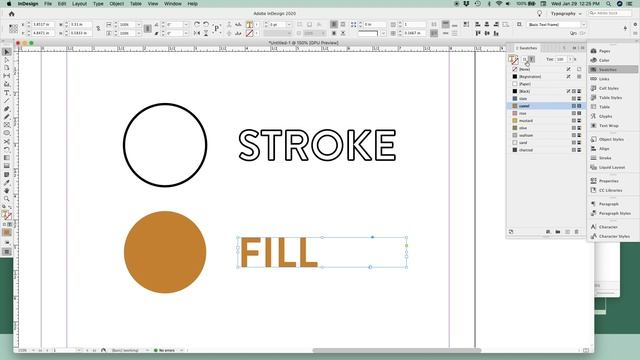Open the Table Styles panel
The width and height of the screenshot is (640, 360).
[610, 98]
